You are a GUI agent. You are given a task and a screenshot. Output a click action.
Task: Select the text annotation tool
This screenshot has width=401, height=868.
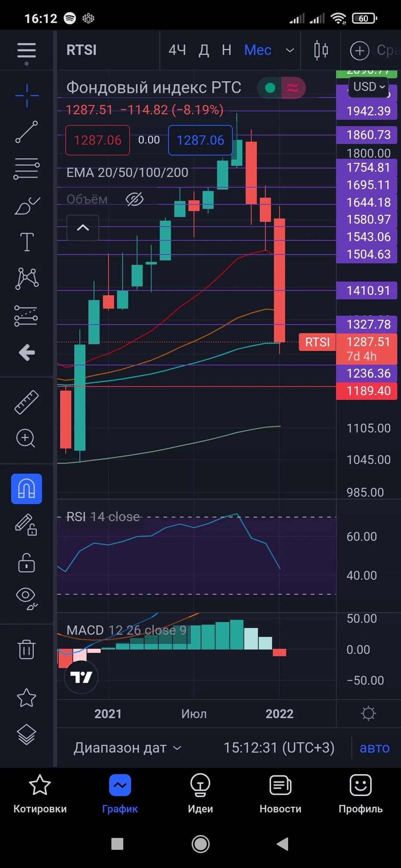pyautogui.click(x=27, y=242)
